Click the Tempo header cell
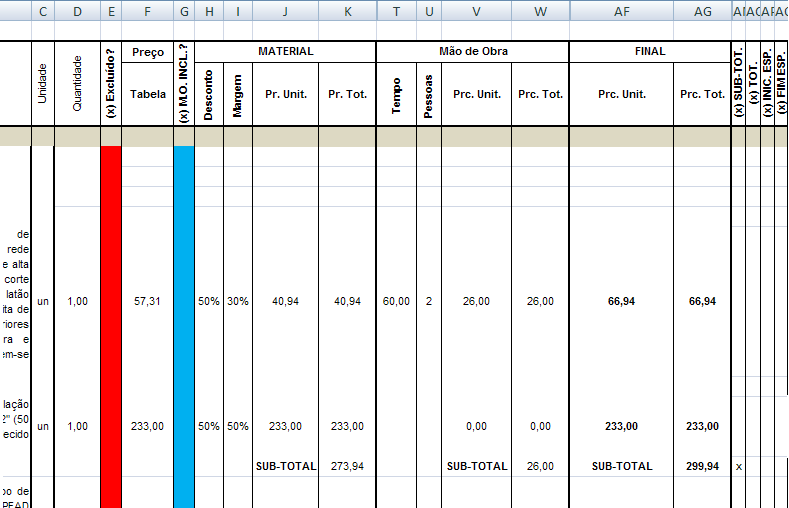789x508 pixels. coord(397,95)
